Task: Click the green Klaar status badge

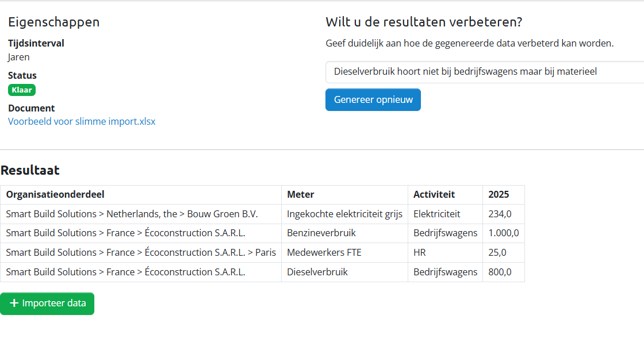Action: 22,90
